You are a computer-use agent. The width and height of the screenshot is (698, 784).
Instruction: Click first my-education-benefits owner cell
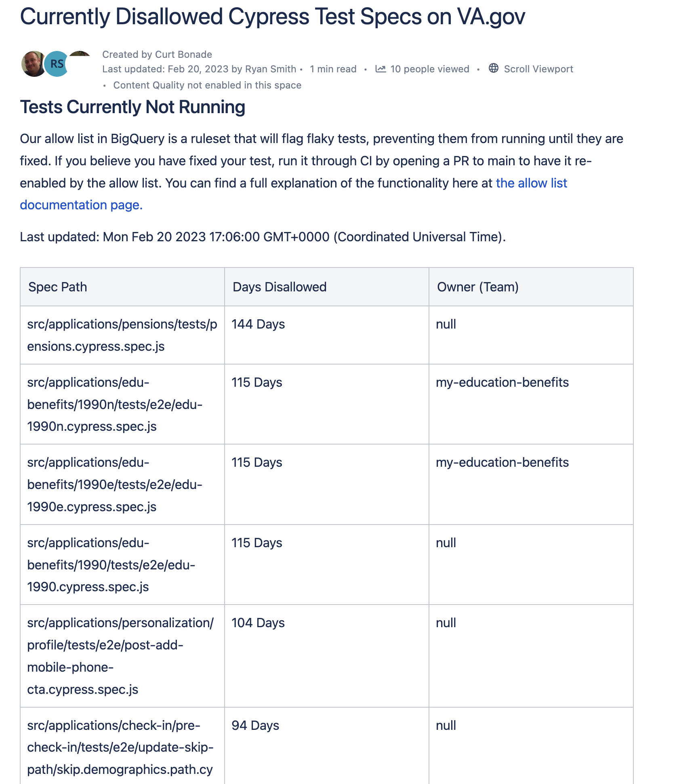tap(502, 382)
